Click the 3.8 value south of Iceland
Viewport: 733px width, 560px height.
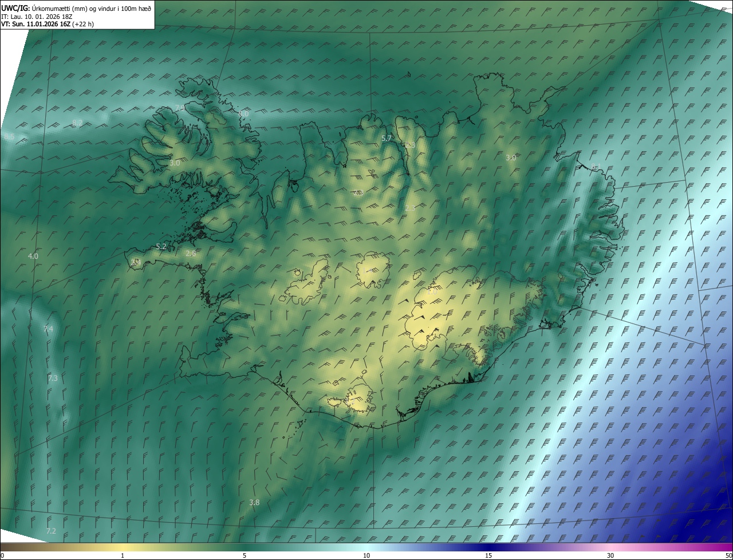pyautogui.click(x=254, y=502)
